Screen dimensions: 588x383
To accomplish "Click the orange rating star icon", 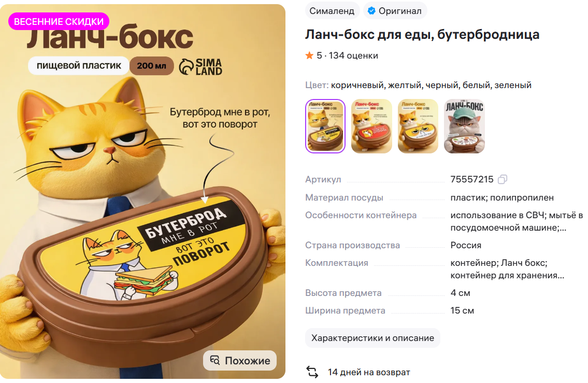I will (x=309, y=55).
